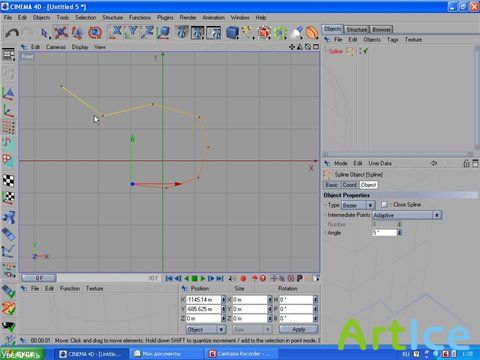This screenshot has height=360, width=480.
Task: Open Basic attributes tab
Action: click(332, 185)
